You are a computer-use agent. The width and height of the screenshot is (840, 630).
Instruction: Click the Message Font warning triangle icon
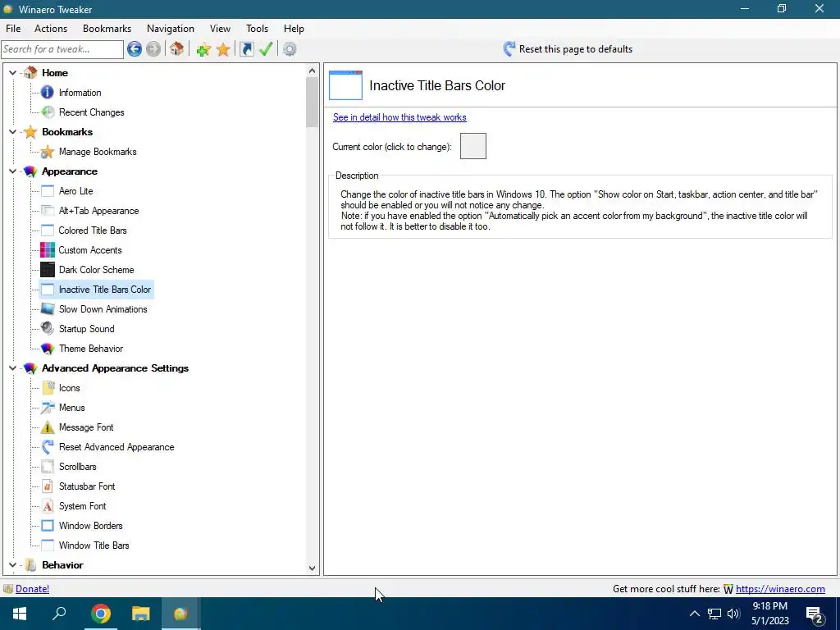click(47, 427)
